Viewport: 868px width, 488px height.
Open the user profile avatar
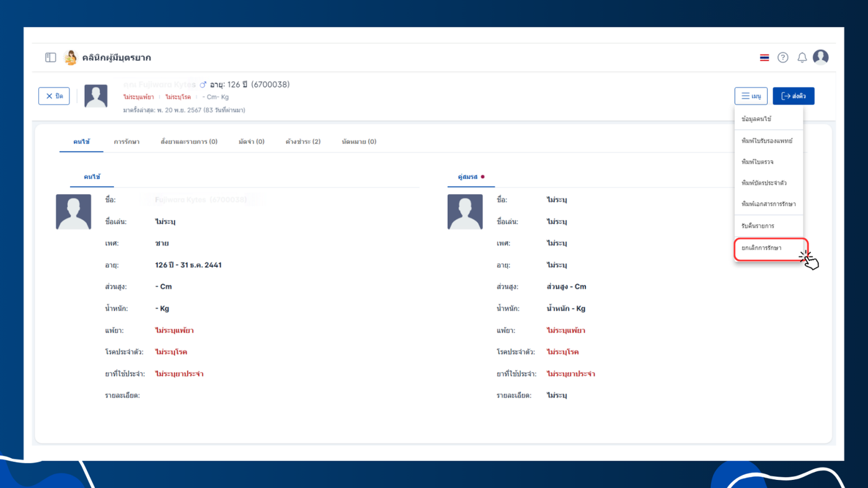821,57
